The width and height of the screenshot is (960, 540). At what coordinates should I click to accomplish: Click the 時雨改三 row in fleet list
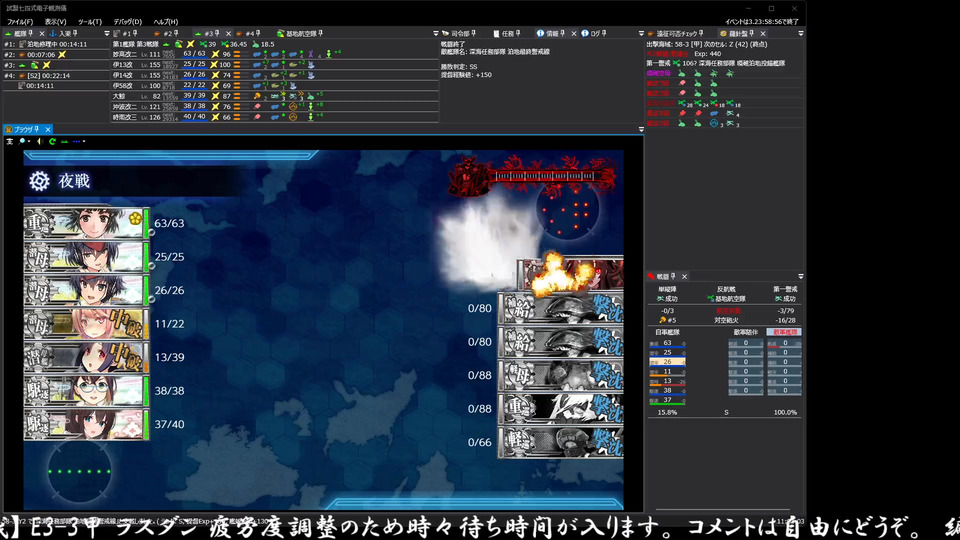coord(275,117)
